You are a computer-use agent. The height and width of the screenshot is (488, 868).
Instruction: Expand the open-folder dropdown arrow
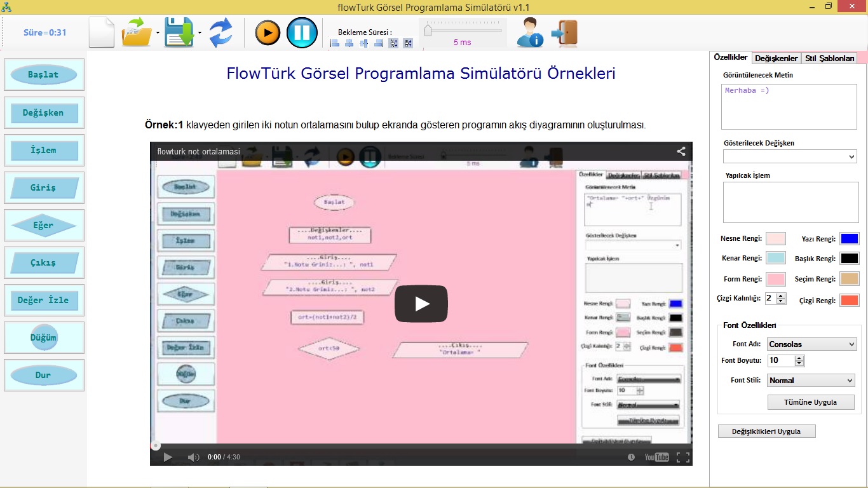[158, 32]
